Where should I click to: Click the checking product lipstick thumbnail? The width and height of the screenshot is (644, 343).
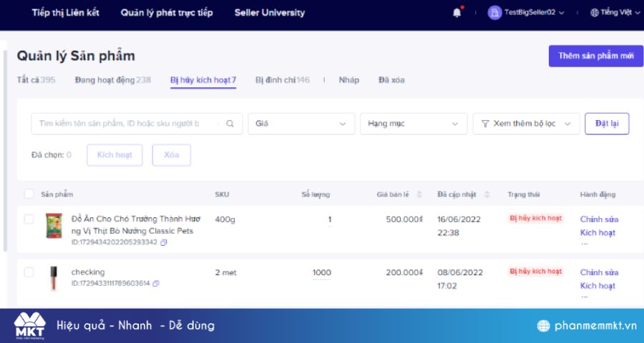(54, 278)
